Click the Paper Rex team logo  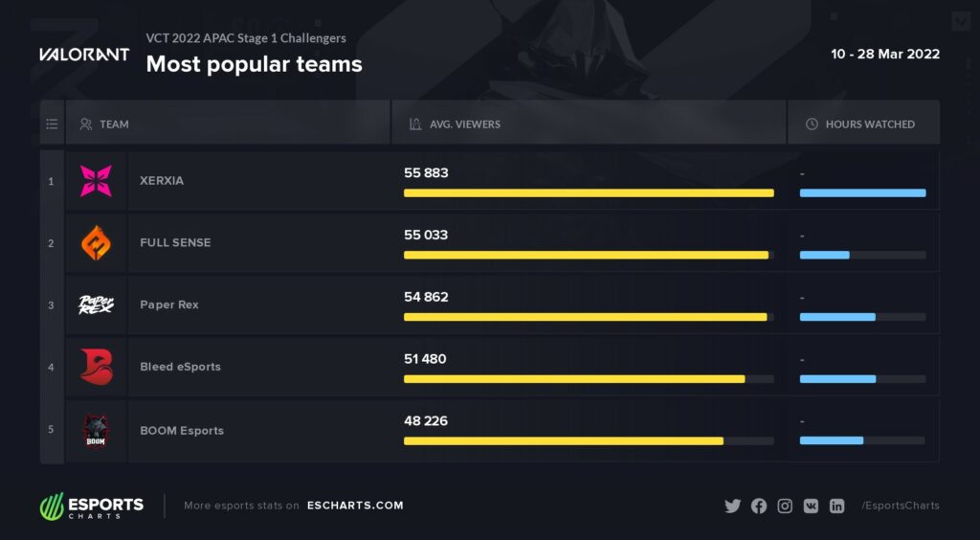[96, 305]
